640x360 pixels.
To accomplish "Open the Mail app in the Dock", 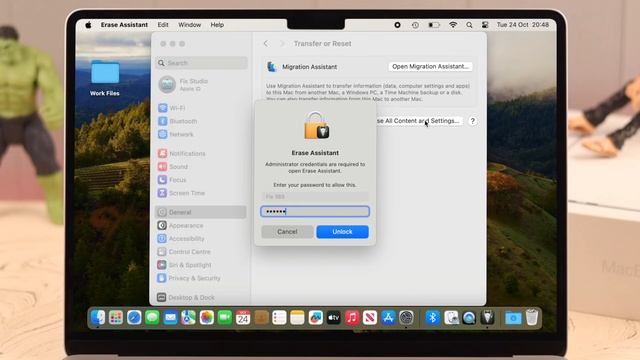I will click(170, 318).
